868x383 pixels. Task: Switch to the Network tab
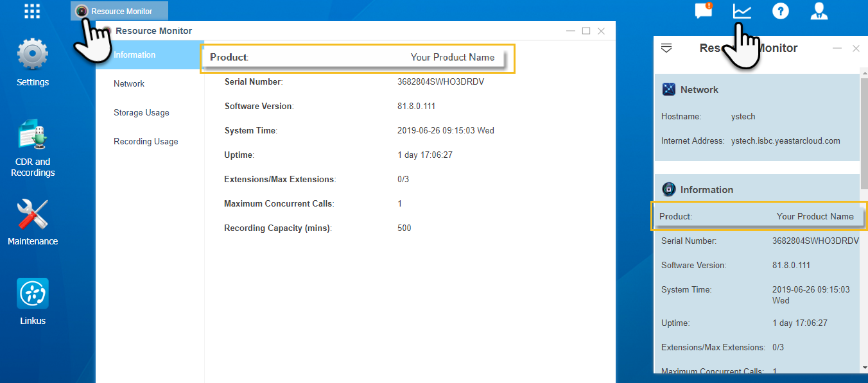[x=129, y=84]
